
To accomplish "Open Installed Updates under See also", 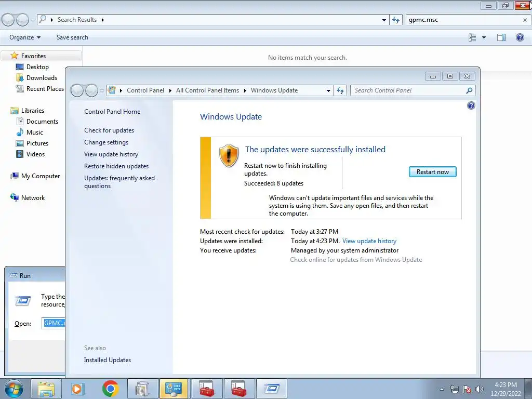I will tap(107, 360).
